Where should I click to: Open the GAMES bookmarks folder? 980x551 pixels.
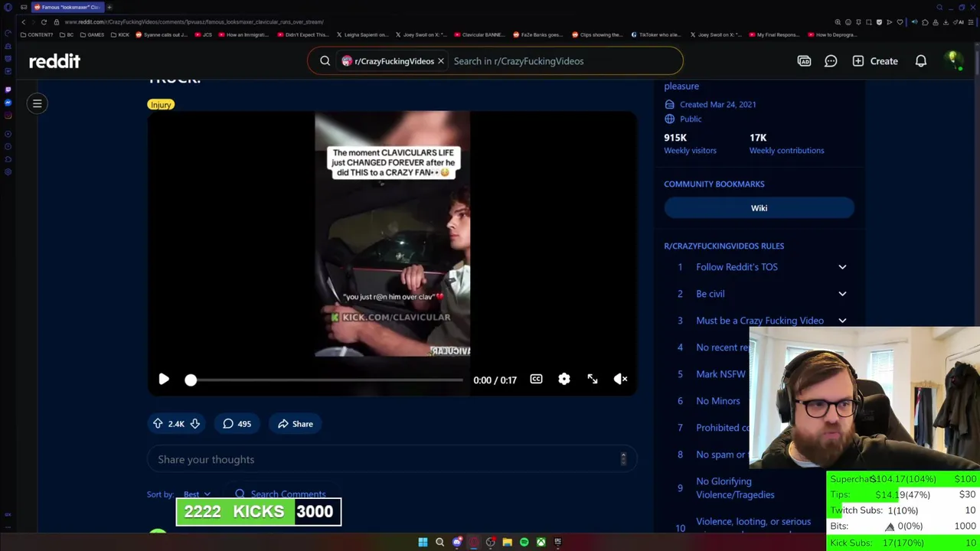click(93, 34)
